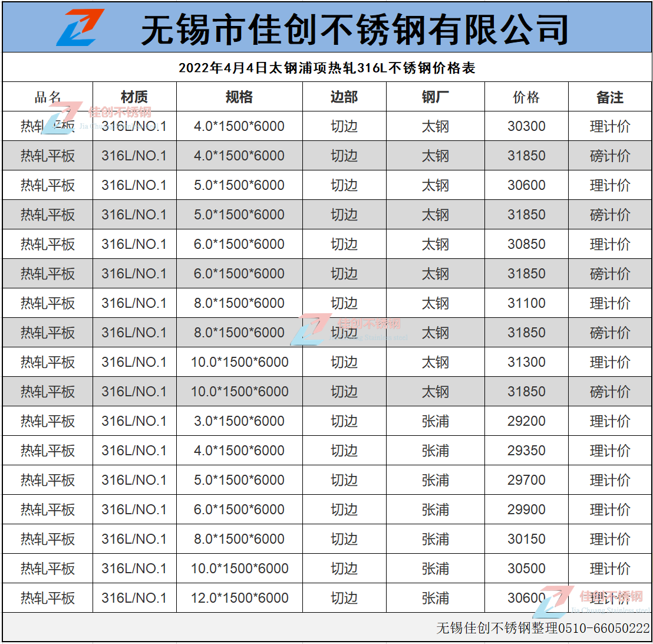
Task: Select the title 无锡市佳创不锈钢有限公司
Action: click(355, 29)
